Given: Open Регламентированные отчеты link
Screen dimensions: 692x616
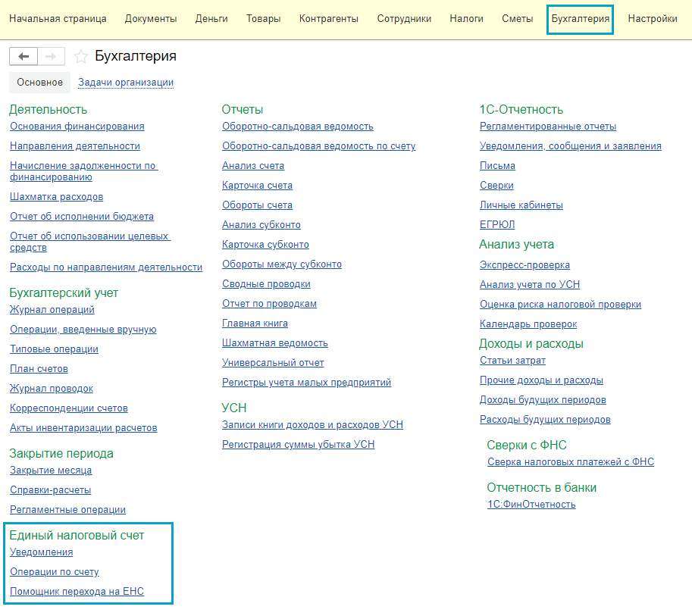Looking at the screenshot, I should point(548,127).
